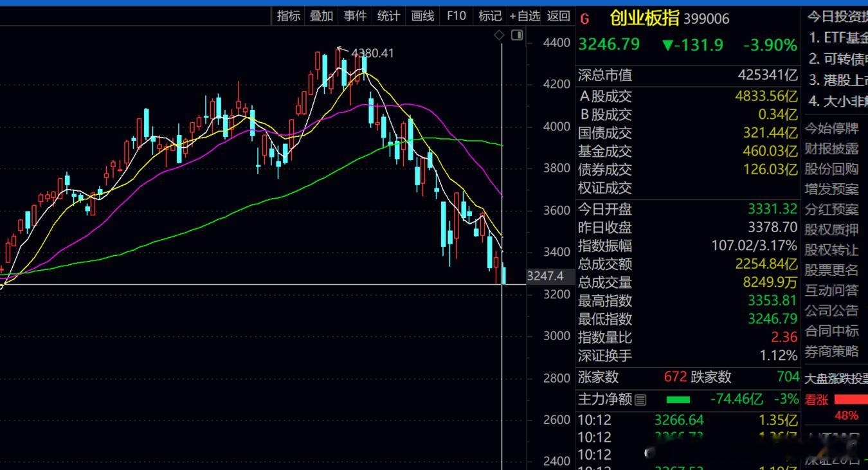The width and height of the screenshot is (868, 470).
Task: Click the 最高指数 value 3353.81
Action: [x=772, y=301]
